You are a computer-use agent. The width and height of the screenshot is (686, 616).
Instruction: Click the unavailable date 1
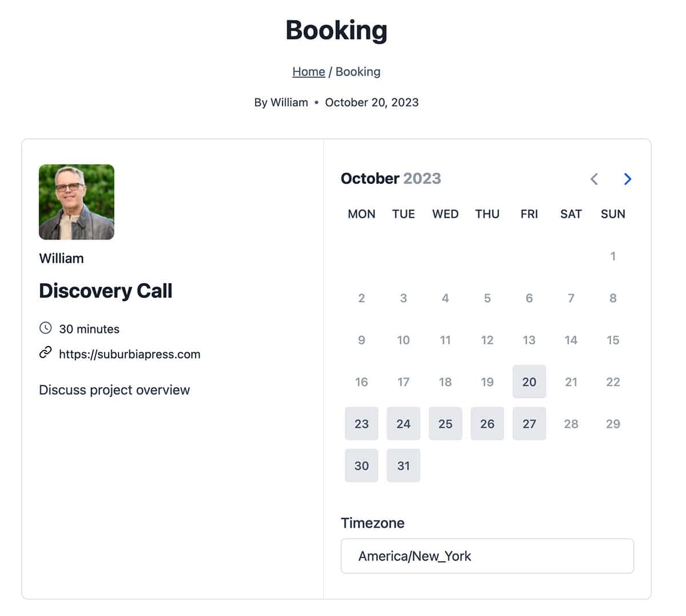coord(613,256)
